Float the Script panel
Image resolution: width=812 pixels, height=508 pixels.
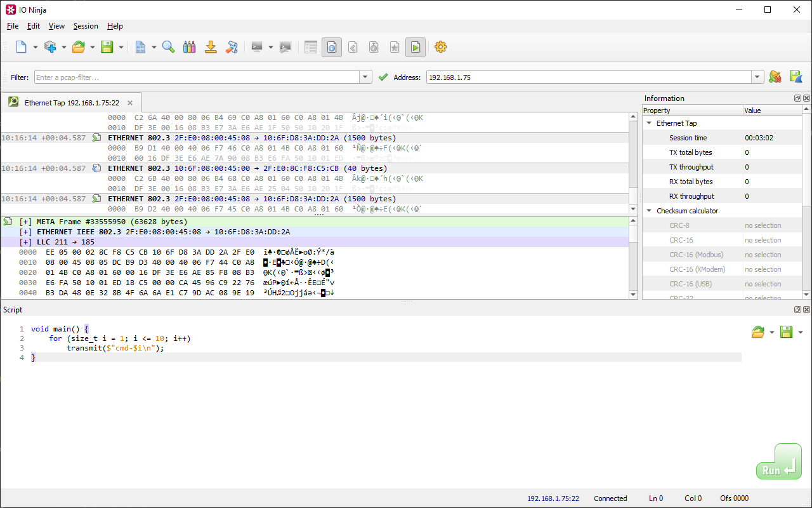click(x=797, y=309)
